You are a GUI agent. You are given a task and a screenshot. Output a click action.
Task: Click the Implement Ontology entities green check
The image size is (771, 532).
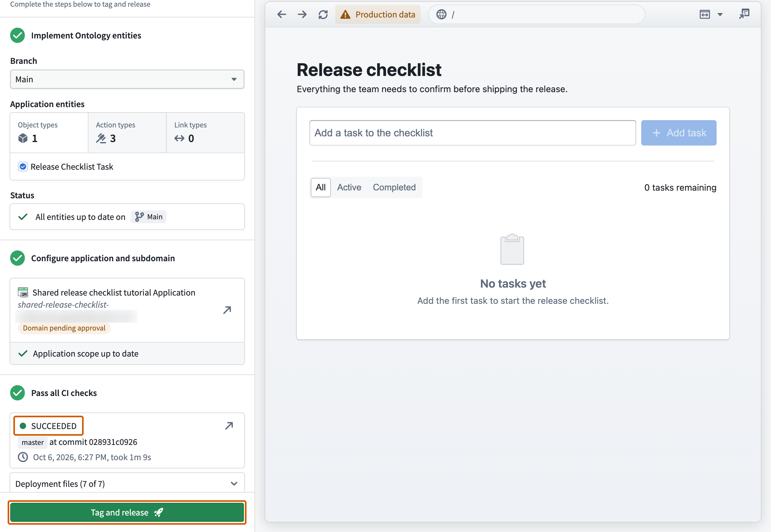click(x=17, y=35)
